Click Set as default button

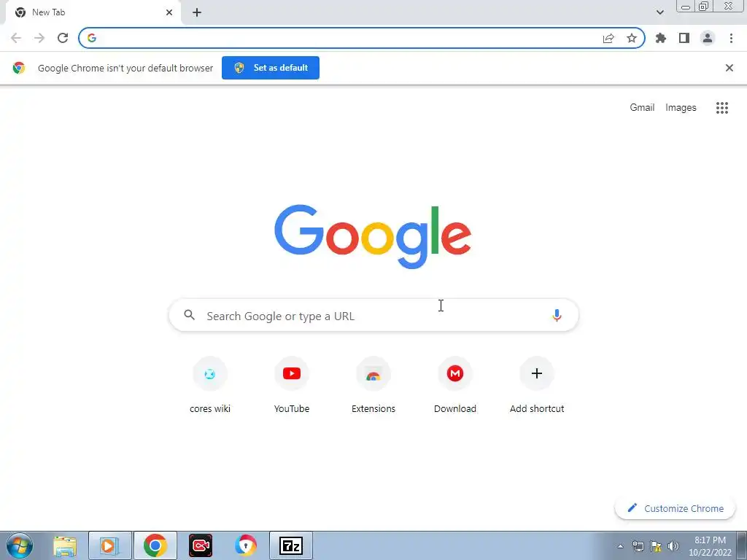tap(271, 68)
